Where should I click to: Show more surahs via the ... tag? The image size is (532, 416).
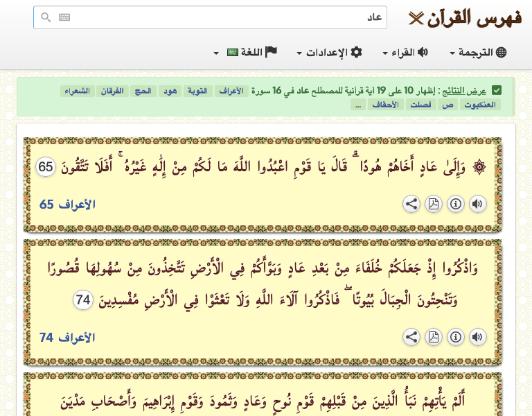point(357,105)
